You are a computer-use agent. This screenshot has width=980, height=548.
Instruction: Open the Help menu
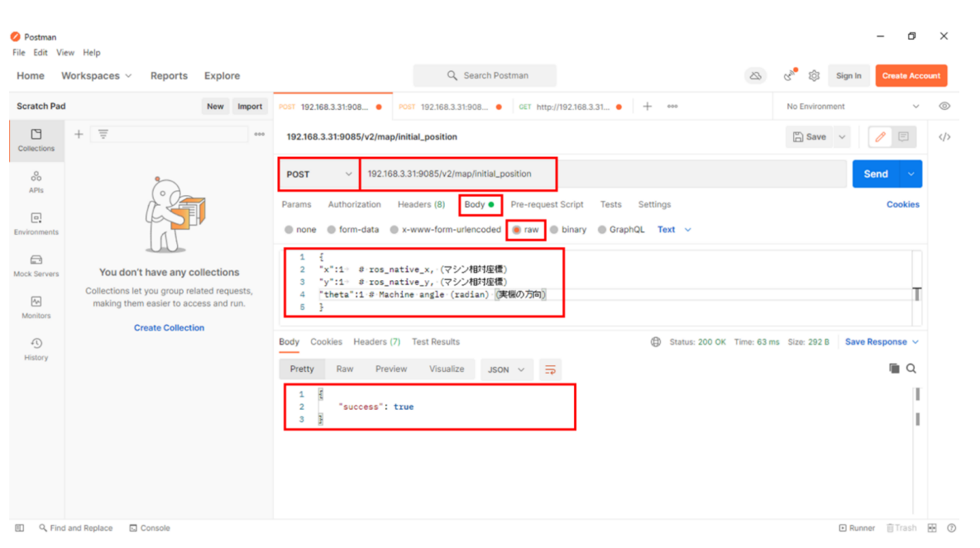tap(91, 53)
